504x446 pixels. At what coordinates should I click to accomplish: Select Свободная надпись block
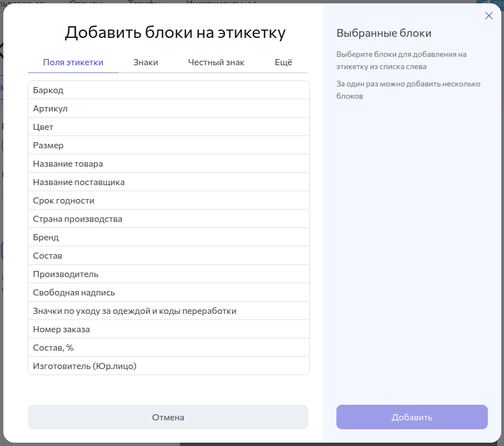click(x=168, y=293)
